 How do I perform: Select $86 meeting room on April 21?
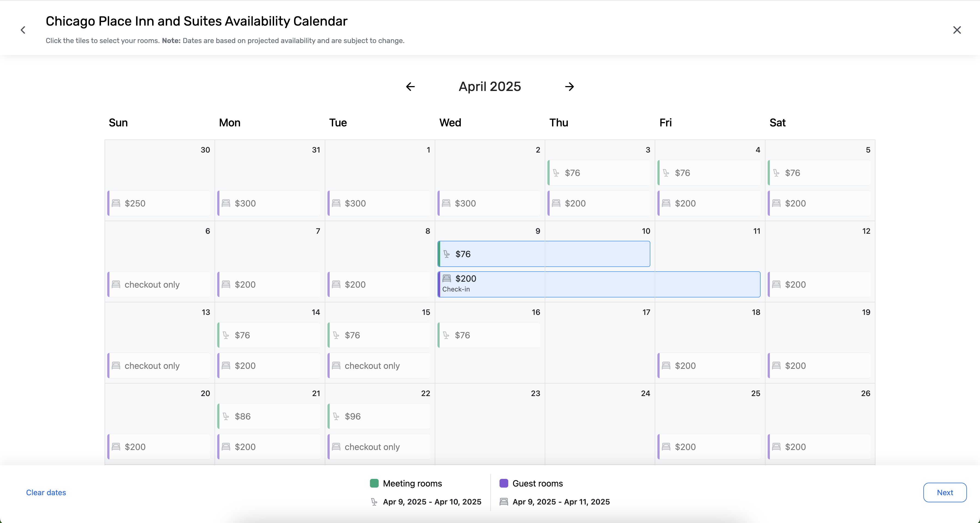269,416
